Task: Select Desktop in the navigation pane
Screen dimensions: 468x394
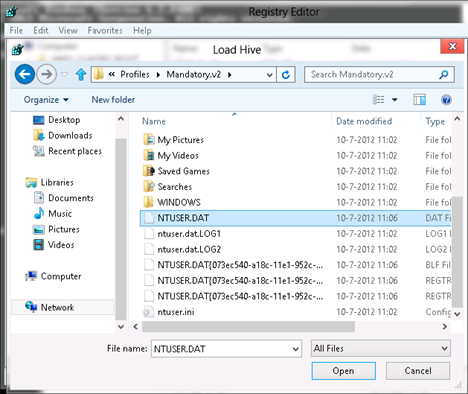Action: click(x=57, y=120)
